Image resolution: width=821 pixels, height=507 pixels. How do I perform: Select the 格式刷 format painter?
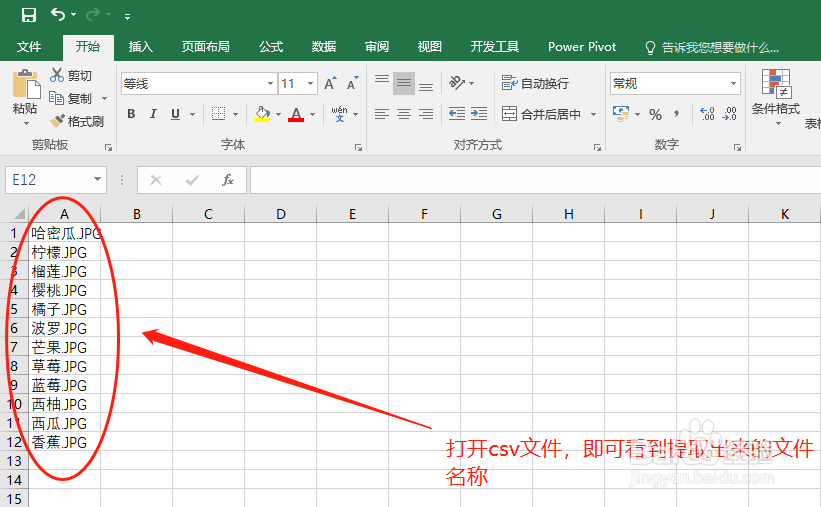point(77,121)
